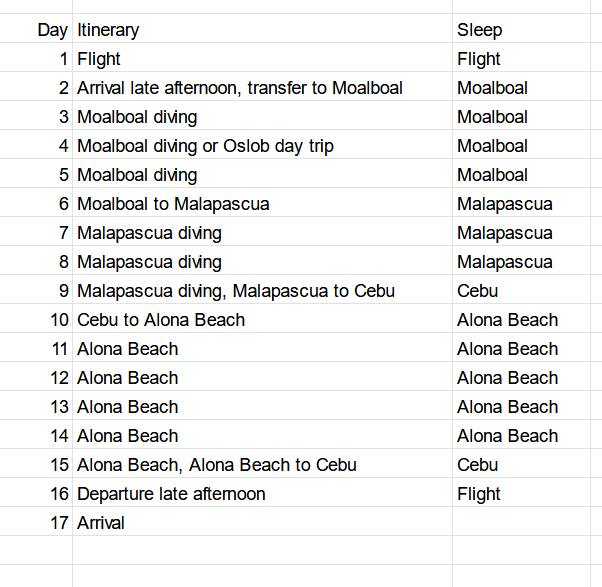This screenshot has width=602, height=587.
Task: Click the 'Arrival' cell on day 17
Action: tap(101, 523)
